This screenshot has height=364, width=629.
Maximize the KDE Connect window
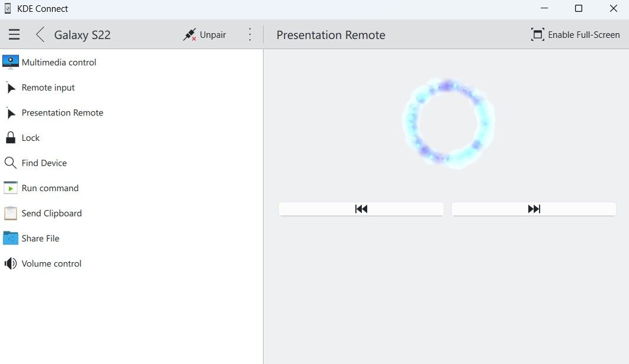[x=579, y=8]
